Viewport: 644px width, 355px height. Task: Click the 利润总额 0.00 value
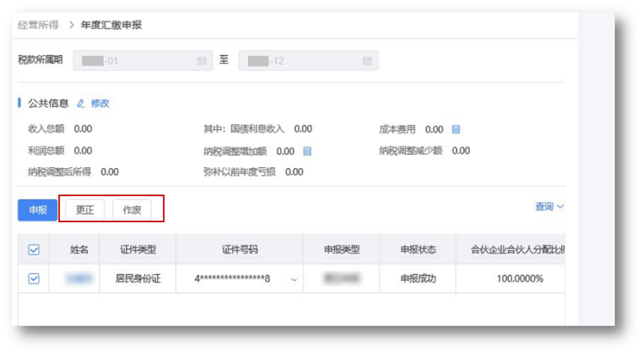[83, 151]
